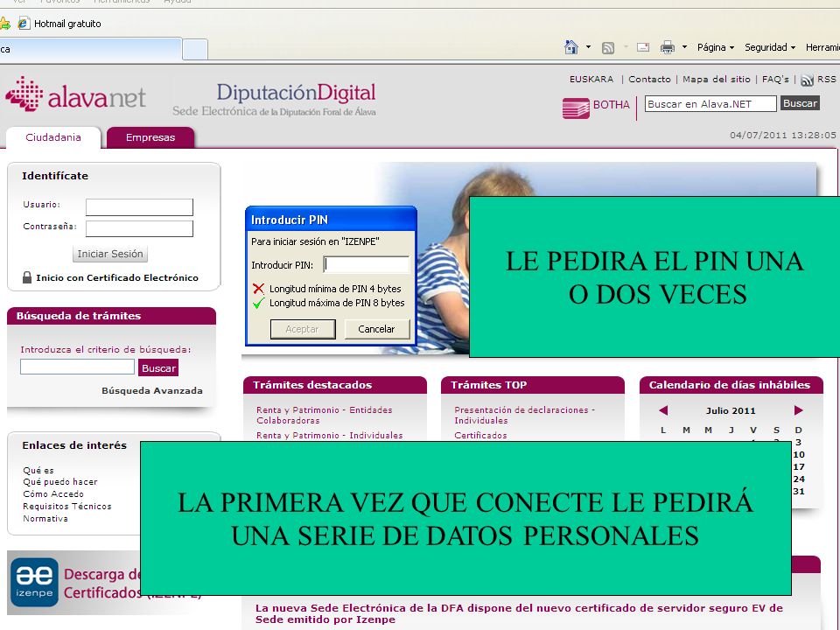Image resolution: width=840 pixels, height=630 pixels.
Task: Click the Introducir PIN text field
Action: click(367, 264)
